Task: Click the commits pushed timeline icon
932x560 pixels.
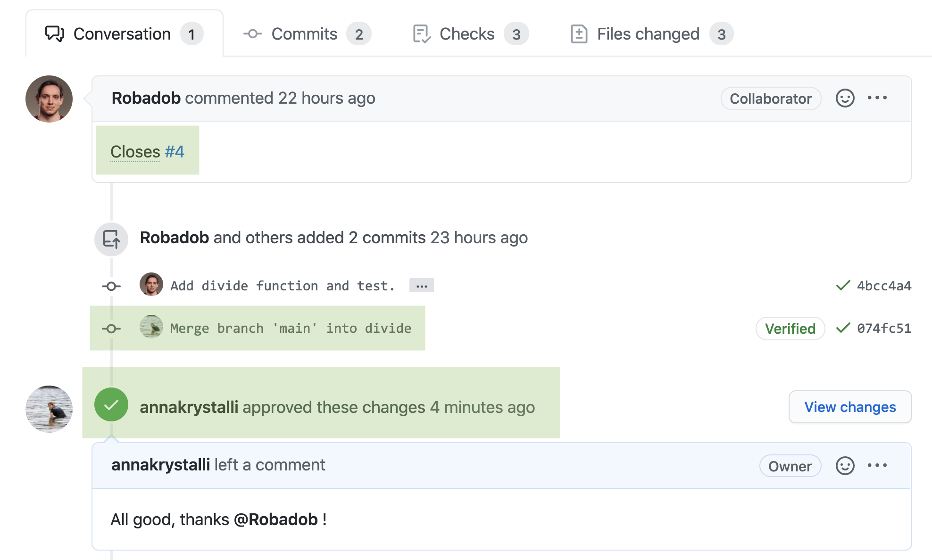Action: (111, 239)
